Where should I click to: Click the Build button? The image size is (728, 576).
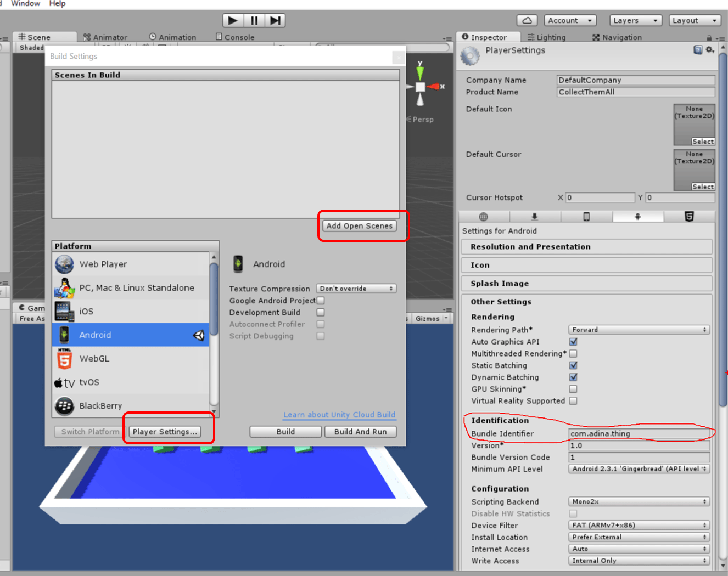click(x=285, y=432)
